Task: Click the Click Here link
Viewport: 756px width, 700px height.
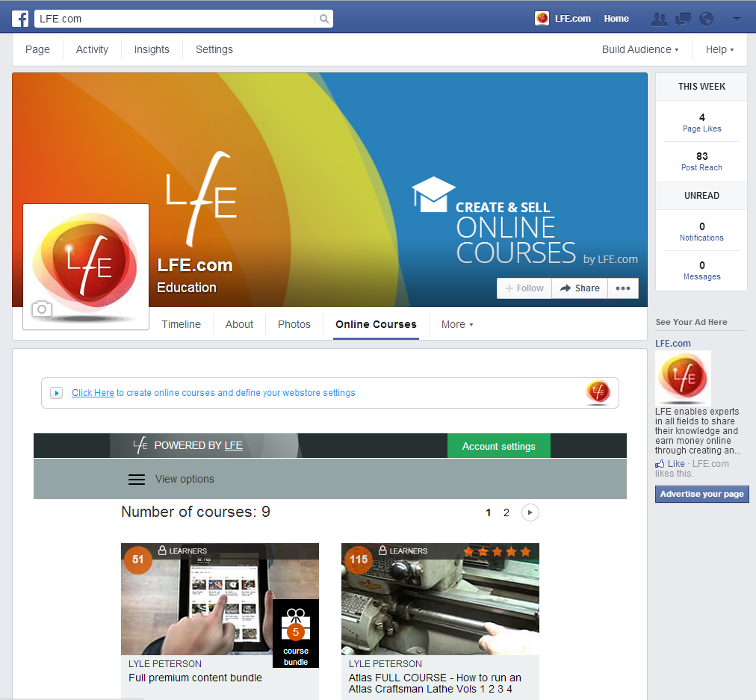Action: point(93,393)
